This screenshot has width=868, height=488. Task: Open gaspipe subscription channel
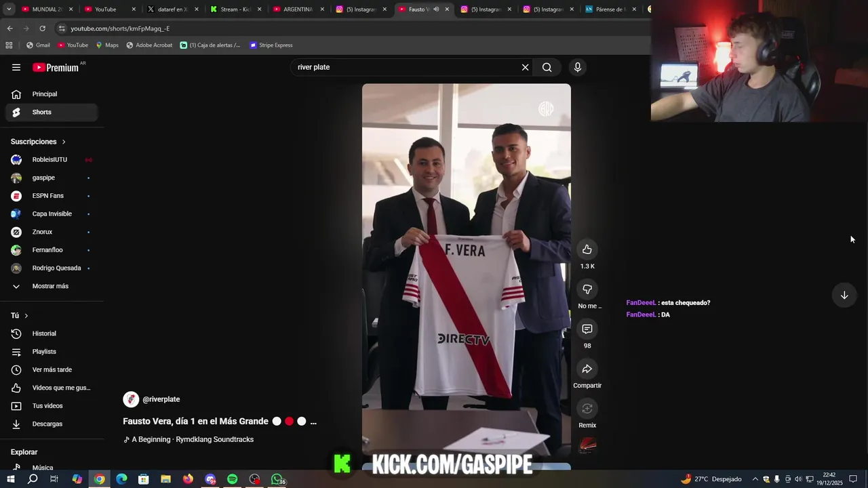52,178
